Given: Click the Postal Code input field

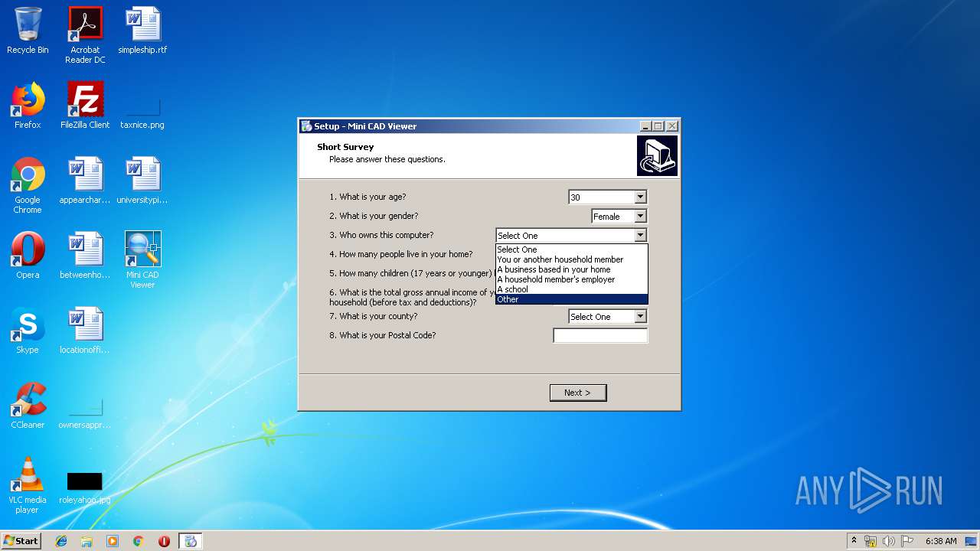Looking at the screenshot, I should [600, 335].
